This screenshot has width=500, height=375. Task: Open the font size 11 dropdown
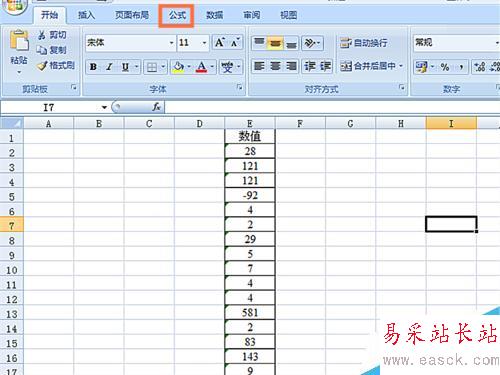[204, 43]
